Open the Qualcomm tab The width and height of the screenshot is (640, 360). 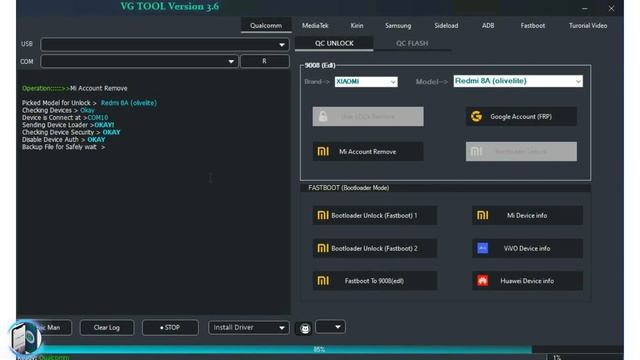click(266, 25)
